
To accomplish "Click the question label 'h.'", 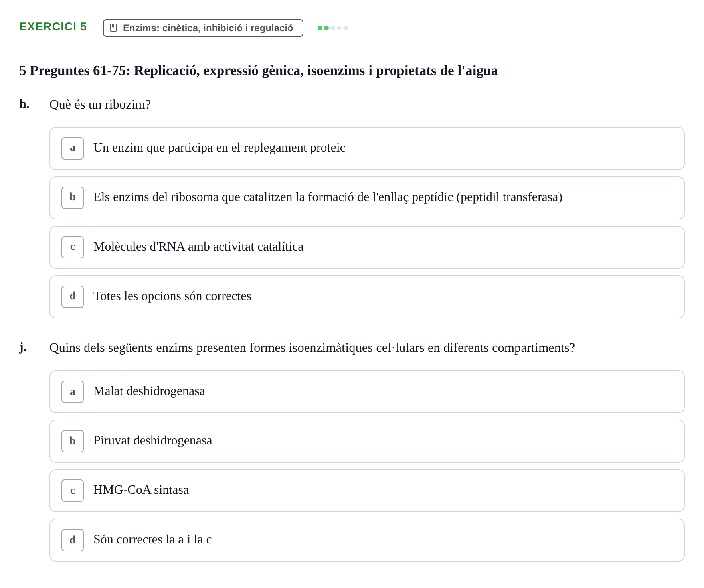I will [x=24, y=104].
